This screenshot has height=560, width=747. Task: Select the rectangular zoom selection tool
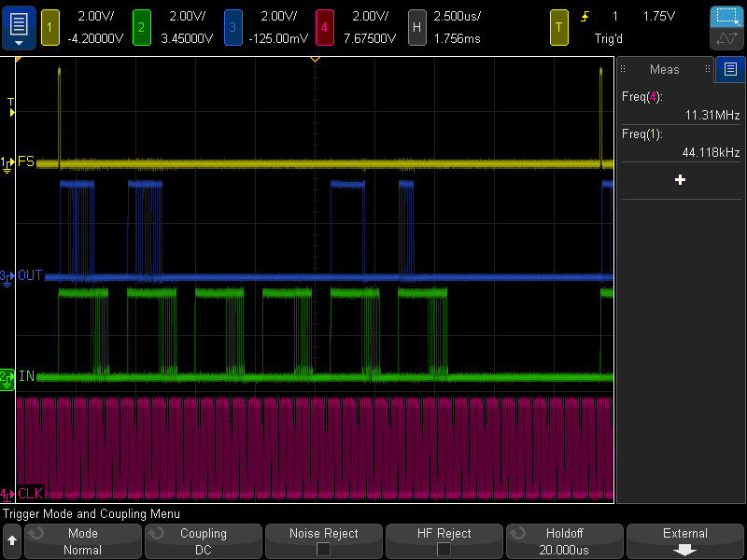726,15
